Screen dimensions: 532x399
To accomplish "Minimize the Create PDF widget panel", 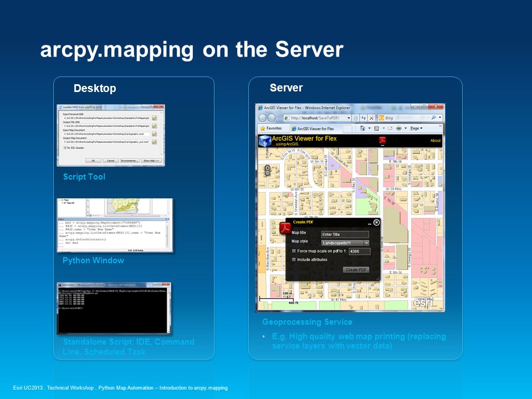I will click(370, 223).
